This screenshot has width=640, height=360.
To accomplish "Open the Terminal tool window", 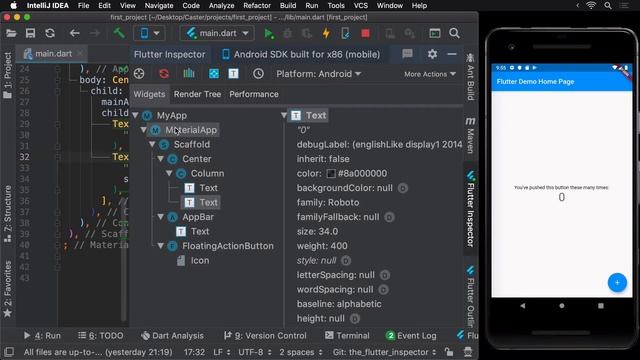I will [x=347, y=336].
